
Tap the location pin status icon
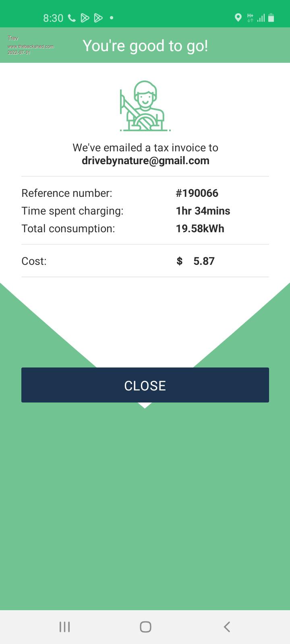[238, 17]
